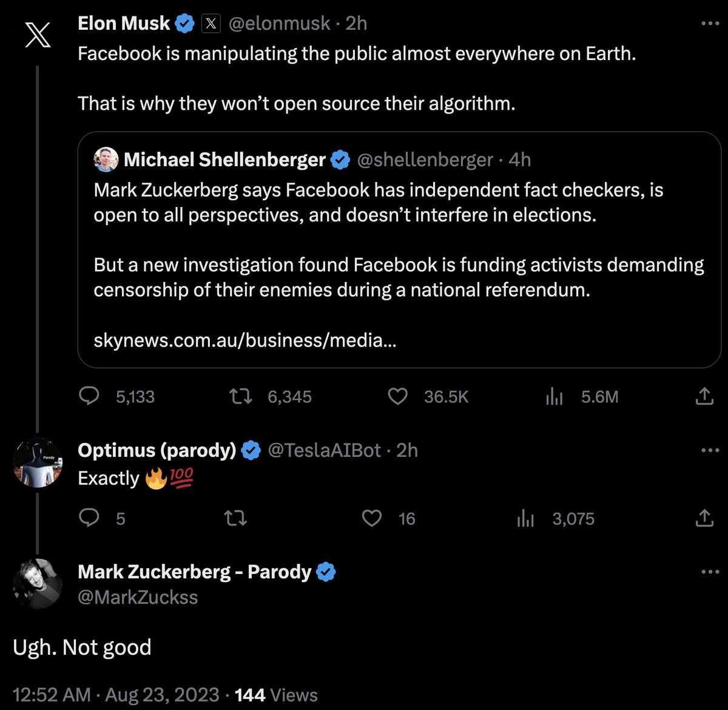The image size is (728, 710).
Task: Click Mark Zuckerberg Parody profile picture
Action: (38, 584)
